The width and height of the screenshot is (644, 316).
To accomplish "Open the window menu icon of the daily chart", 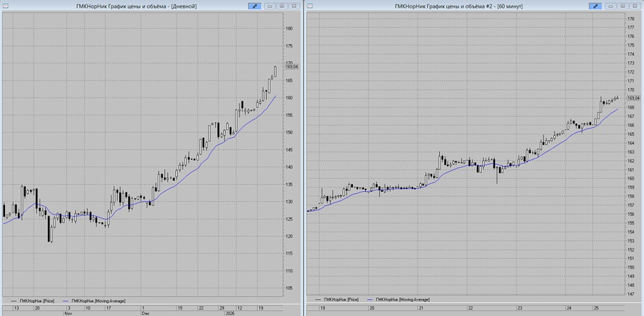I will click(5, 6).
